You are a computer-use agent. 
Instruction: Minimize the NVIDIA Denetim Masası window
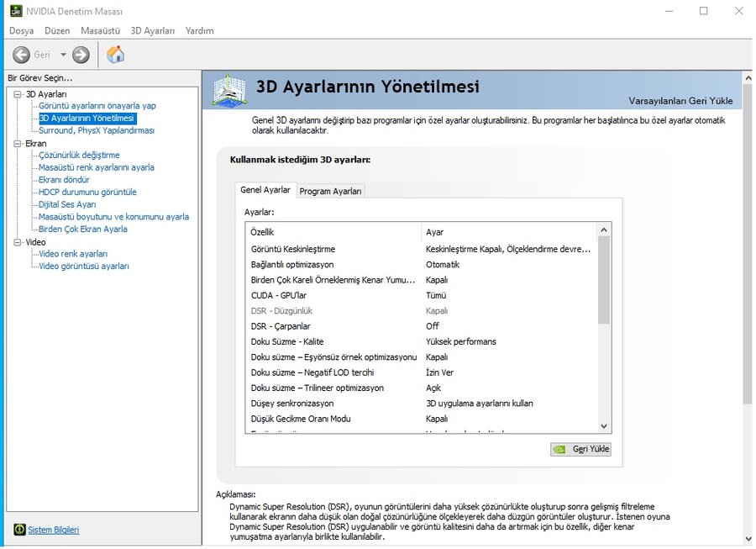669,11
